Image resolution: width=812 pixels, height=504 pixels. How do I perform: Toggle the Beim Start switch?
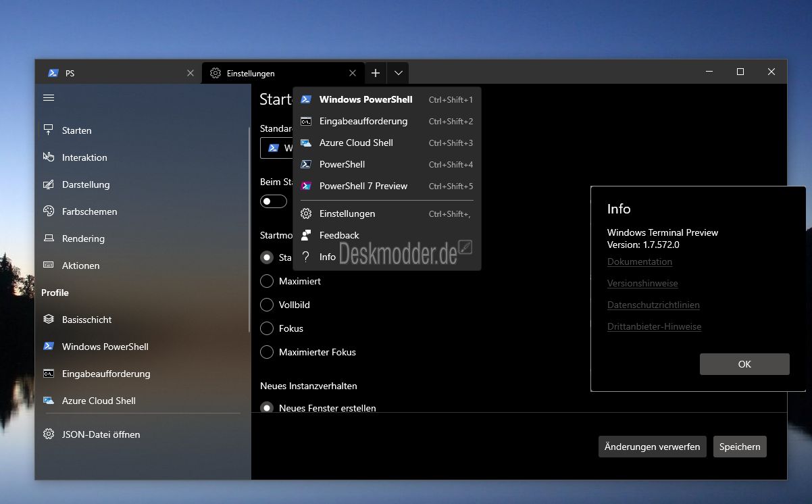274,201
